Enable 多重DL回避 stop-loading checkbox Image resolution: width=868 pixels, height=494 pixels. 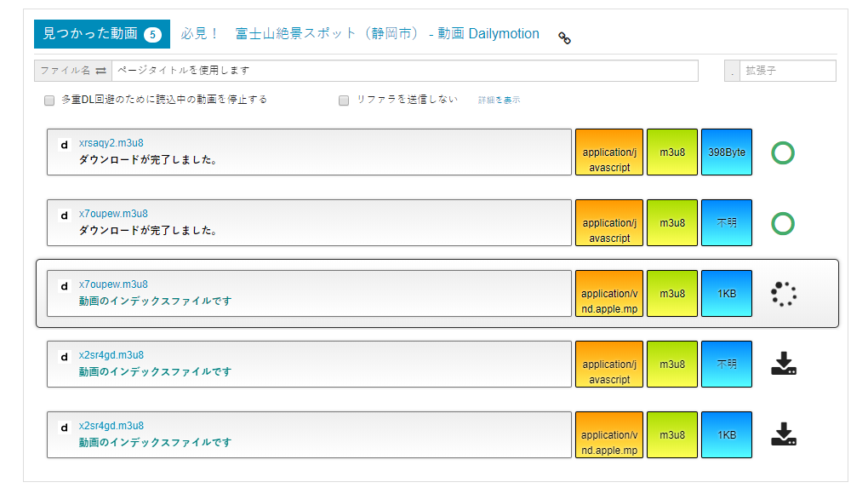[49, 101]
